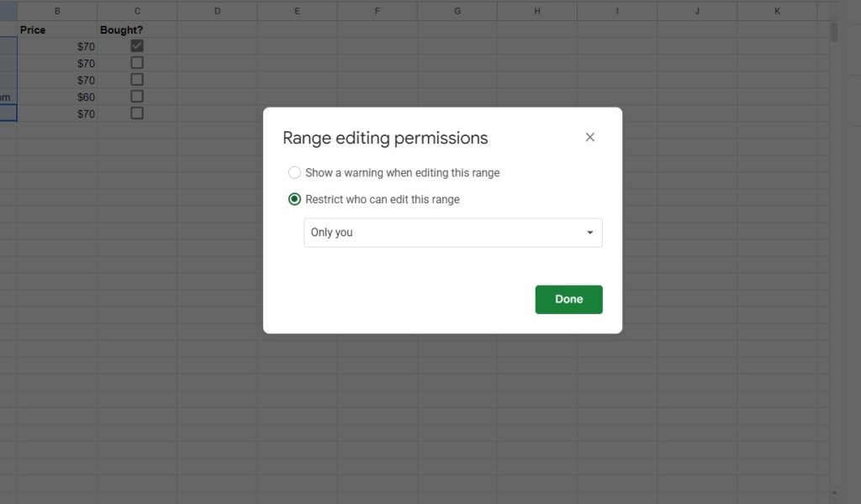
Task: Choose 'Restrict who can edit this range' option
Action: 294,199
